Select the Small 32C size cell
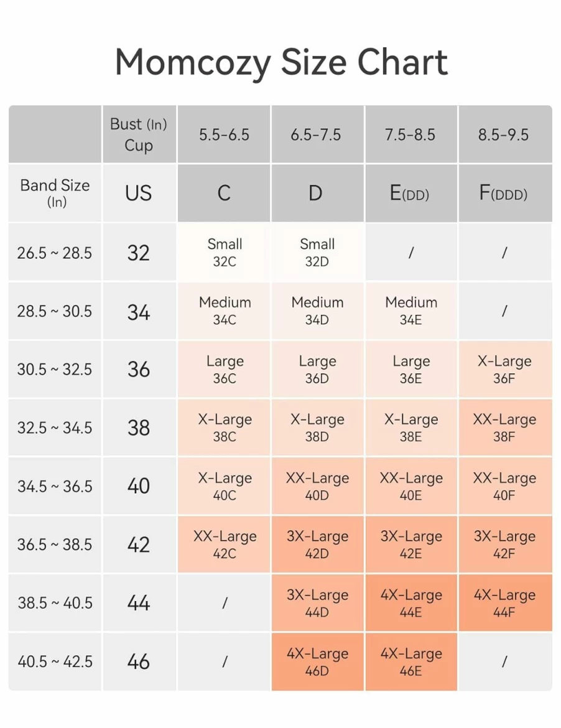The height and width of the screenshot is (728, 561). [x=224, y=252]
